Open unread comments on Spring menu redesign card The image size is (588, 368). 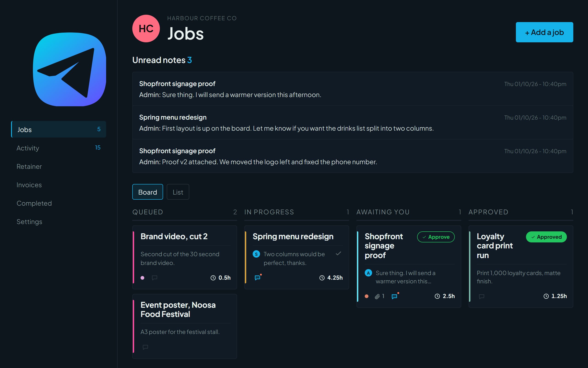pyautogui.click(x=258, y=277)
